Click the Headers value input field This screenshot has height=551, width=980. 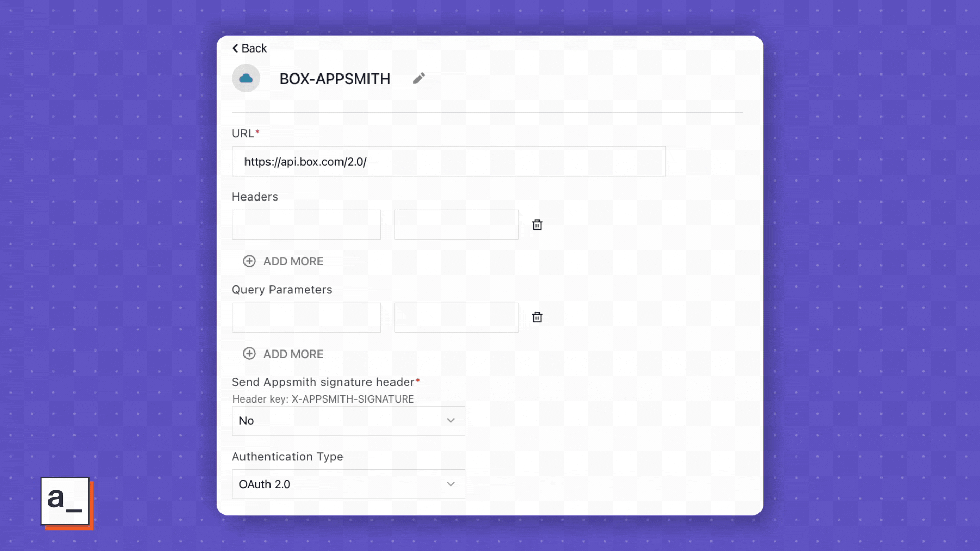tap(456, 224)
